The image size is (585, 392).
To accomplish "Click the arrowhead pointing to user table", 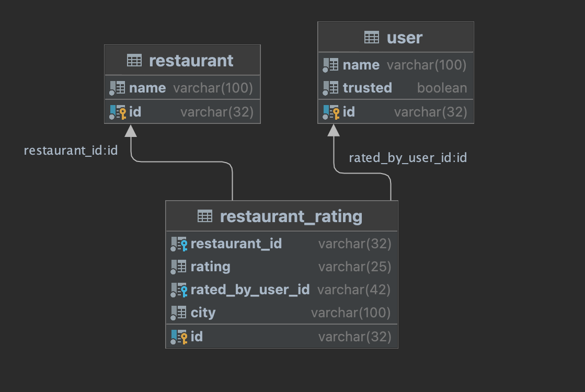I will [334, 131].
